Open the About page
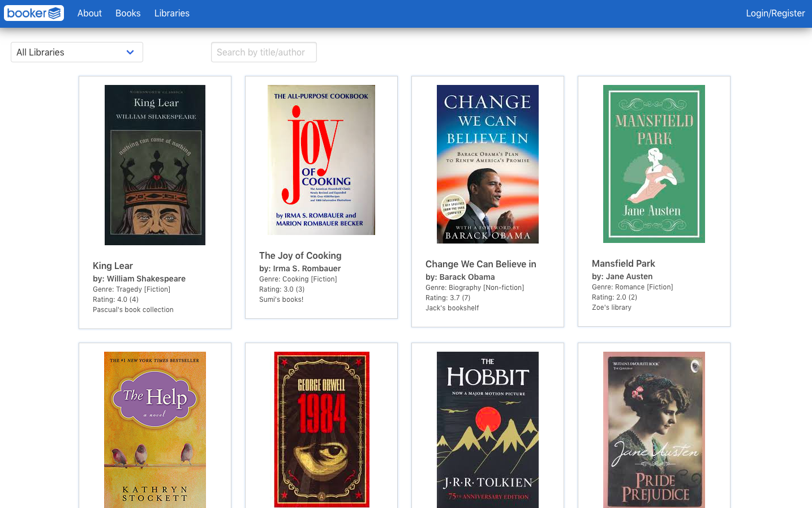The width and height of the screenshot is (812, 508). coord(89,13)
